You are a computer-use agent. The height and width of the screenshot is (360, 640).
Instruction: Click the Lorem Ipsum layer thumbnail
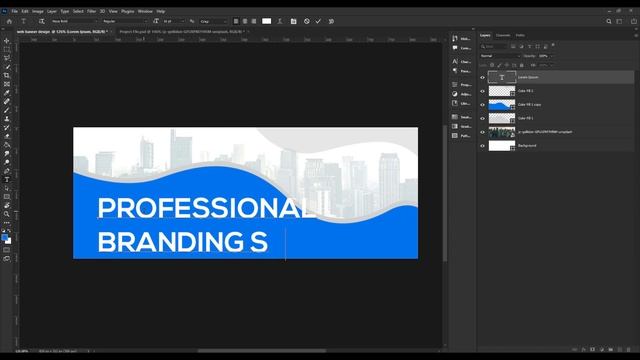click(x=502, y=77)
